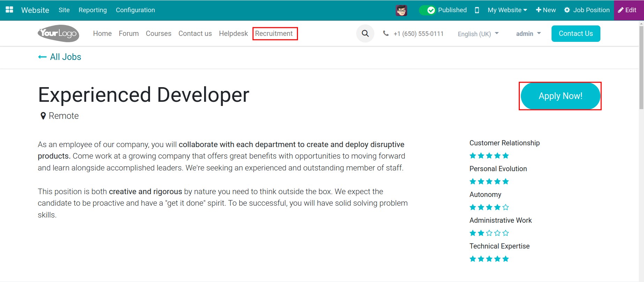Open the Site menu
Viewport: 644px width, 282px height.
64,10
